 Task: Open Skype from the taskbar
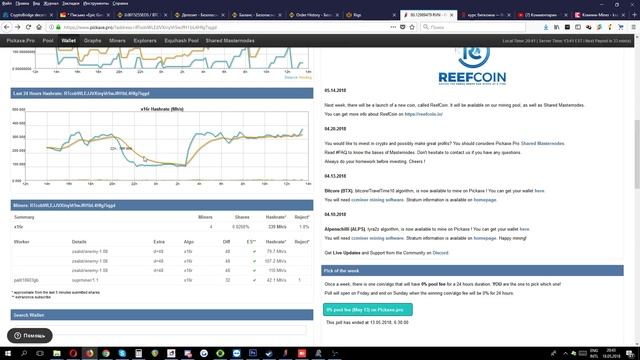(x=122, y=353)
